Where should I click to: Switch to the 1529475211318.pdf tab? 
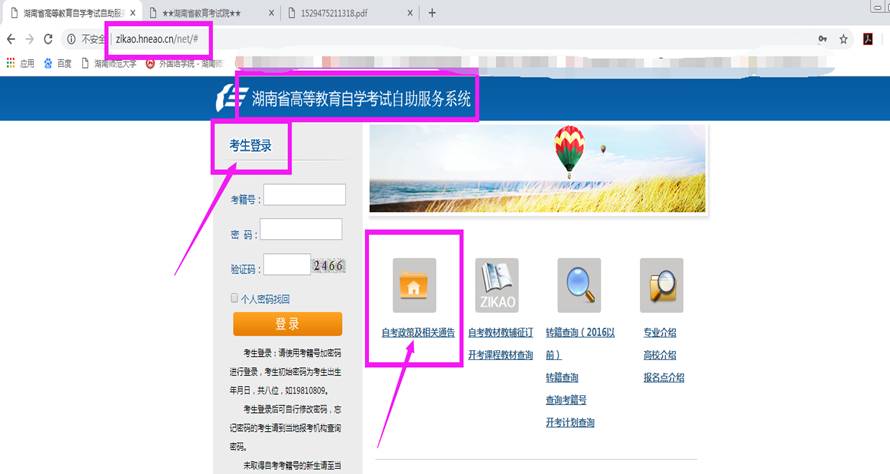(343, 13)
